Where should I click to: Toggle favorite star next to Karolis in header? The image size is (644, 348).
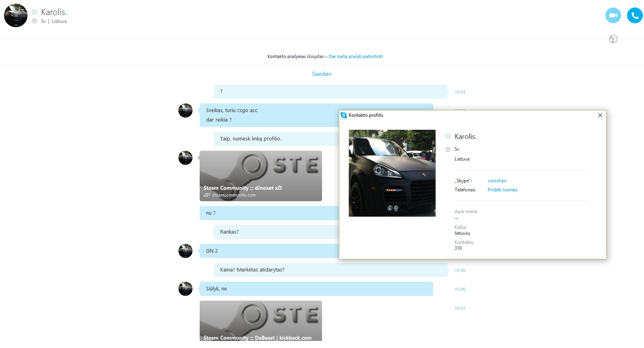(34, 12)
